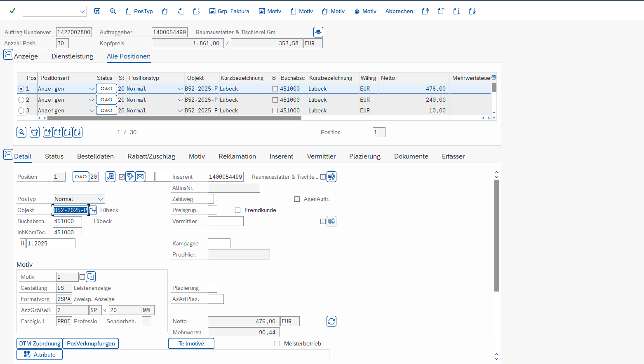Click status traffic-light button in row 3

click(x=106, y=110)
